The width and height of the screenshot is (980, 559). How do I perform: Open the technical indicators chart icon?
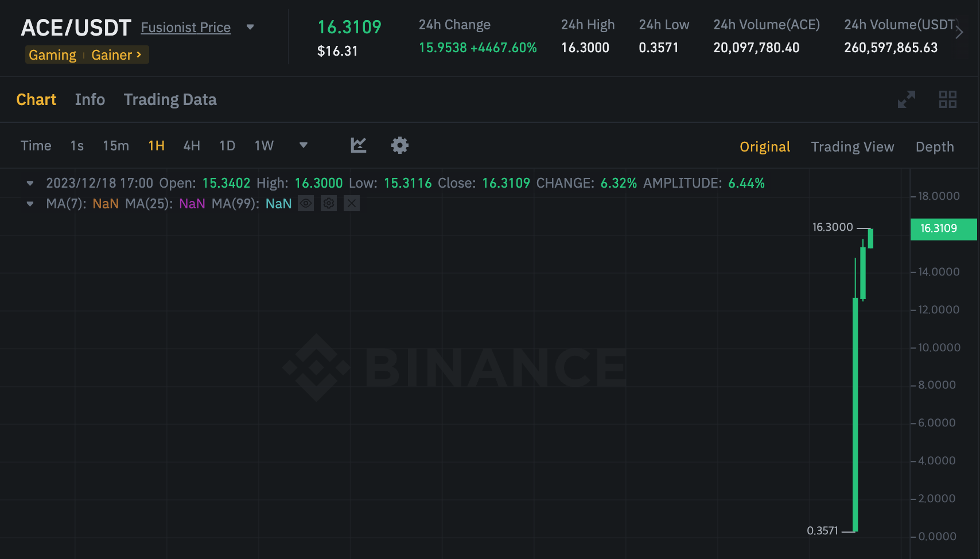point(359,145)
